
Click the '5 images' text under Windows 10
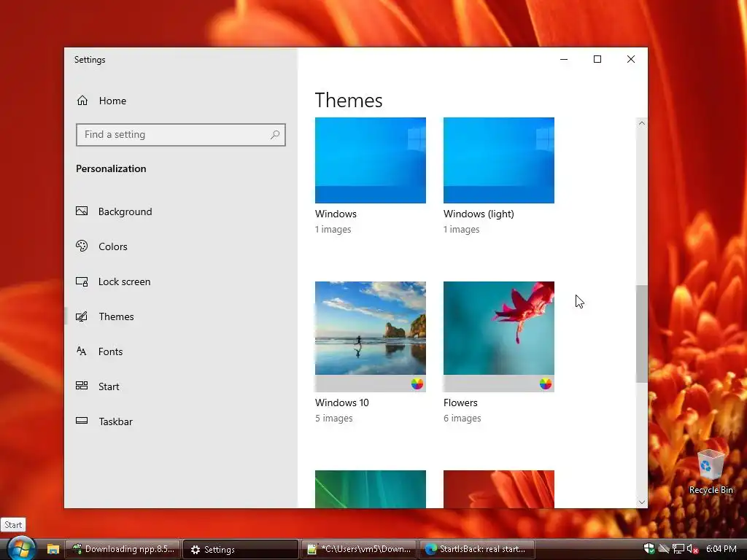click(333, 418)
